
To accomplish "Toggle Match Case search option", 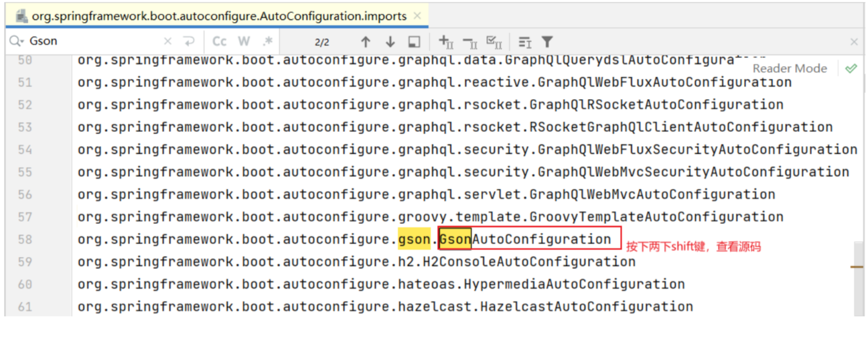I will (220, 42).
